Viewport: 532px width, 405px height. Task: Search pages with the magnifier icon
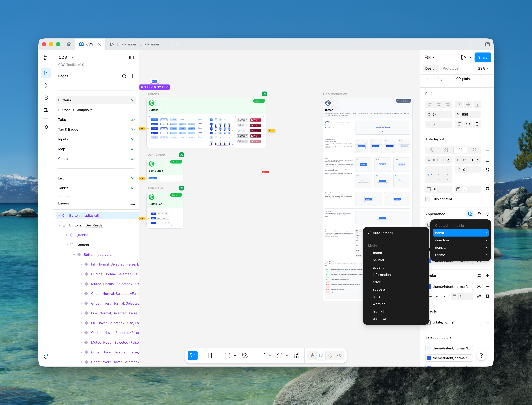[x=124, y=76]
